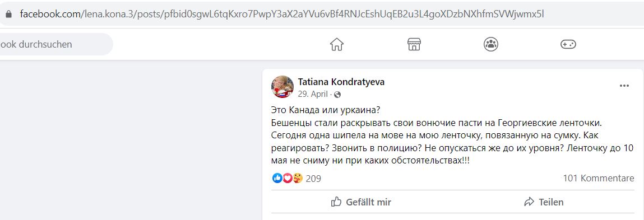Image resolution: width=644 pixels, height=220 pixels.
Task: Open the post options three-dot menu
Action: pos(624,86)
